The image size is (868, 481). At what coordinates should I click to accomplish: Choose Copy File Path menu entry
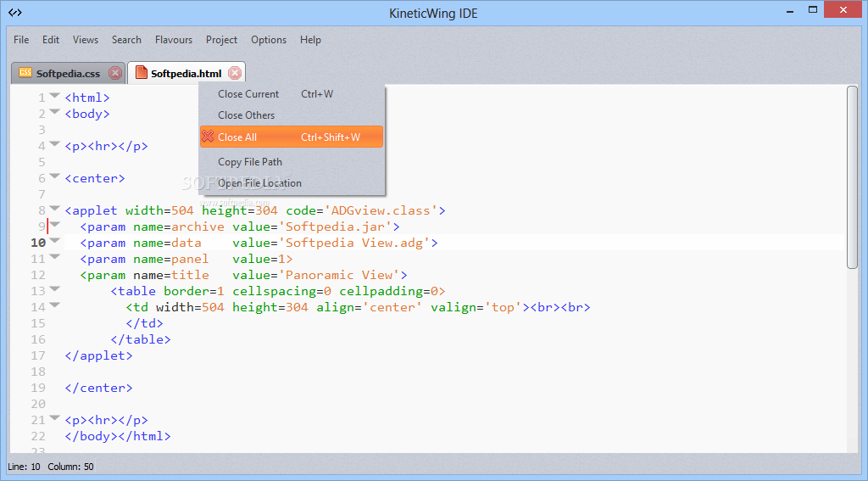click(292, 162)
